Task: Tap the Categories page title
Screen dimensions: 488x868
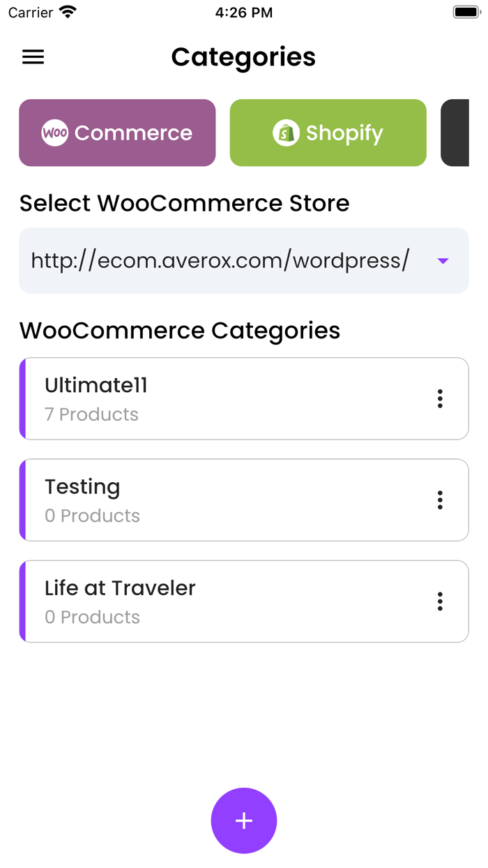Action: click(x=243, y=57)
